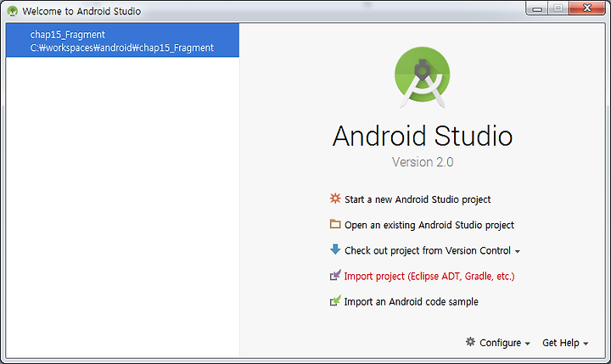The image size is (611, 364).
Task: Click the Android Studio title bar icon
Action: click(x=13, y=11)
